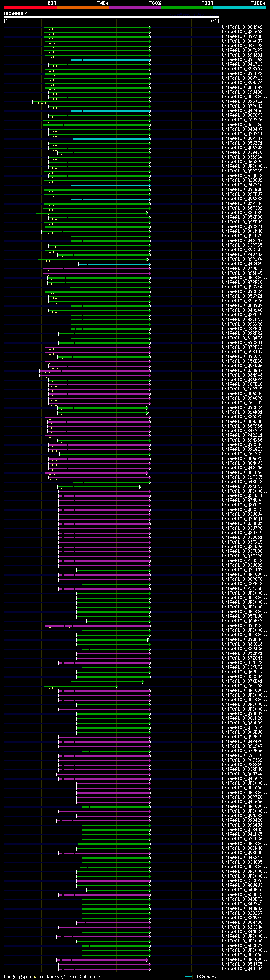Click label UniRef100_B9I6C6
Viewport: 270px width, 980px height.
click(242, 301)
